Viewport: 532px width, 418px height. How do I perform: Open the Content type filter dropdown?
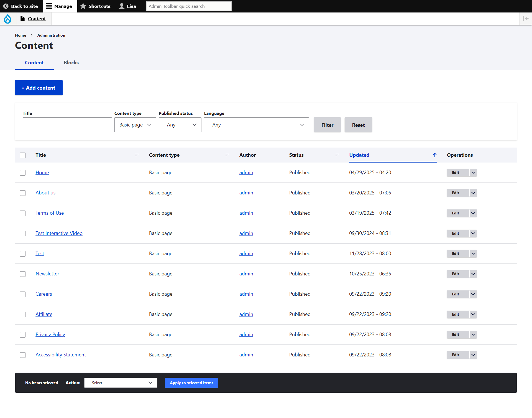(x=135, y=125)
